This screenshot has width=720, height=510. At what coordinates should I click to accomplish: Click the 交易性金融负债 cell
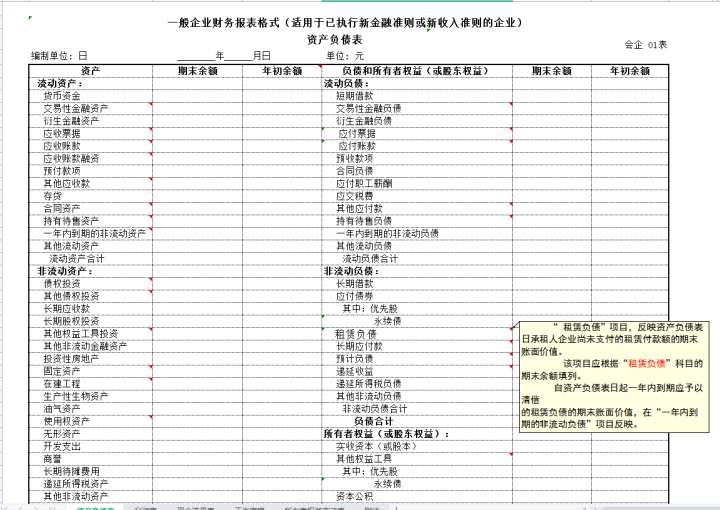417,108
